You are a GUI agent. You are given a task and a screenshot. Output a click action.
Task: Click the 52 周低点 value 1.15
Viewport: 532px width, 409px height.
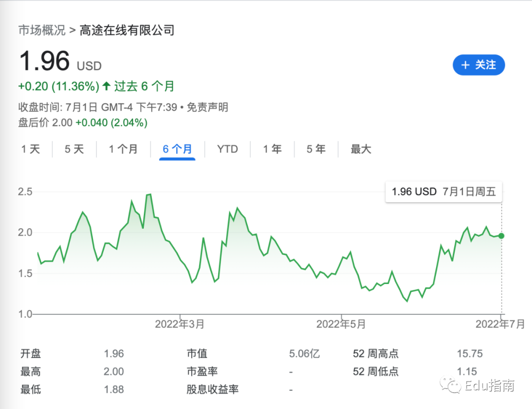(467, 372)
